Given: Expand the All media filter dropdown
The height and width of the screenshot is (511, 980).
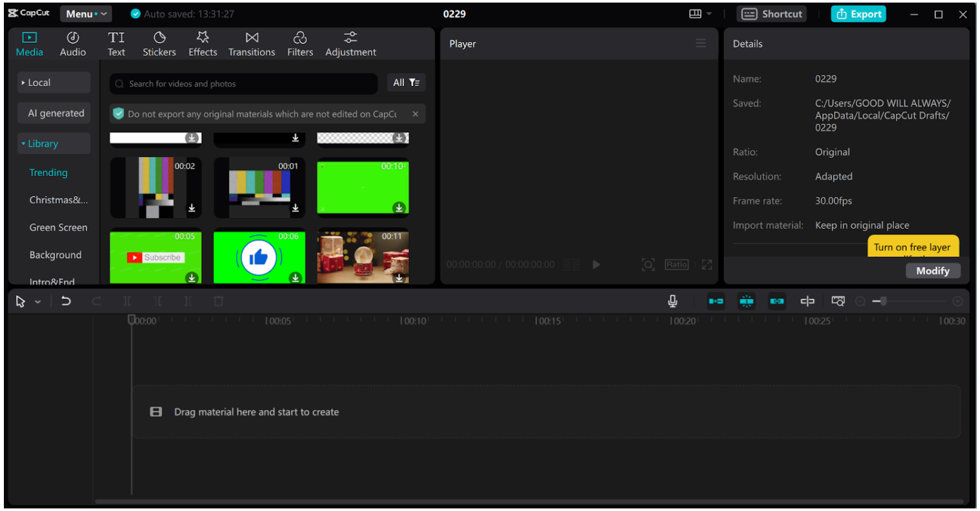Looking at the screenshot, I should (x=406, y=83).
